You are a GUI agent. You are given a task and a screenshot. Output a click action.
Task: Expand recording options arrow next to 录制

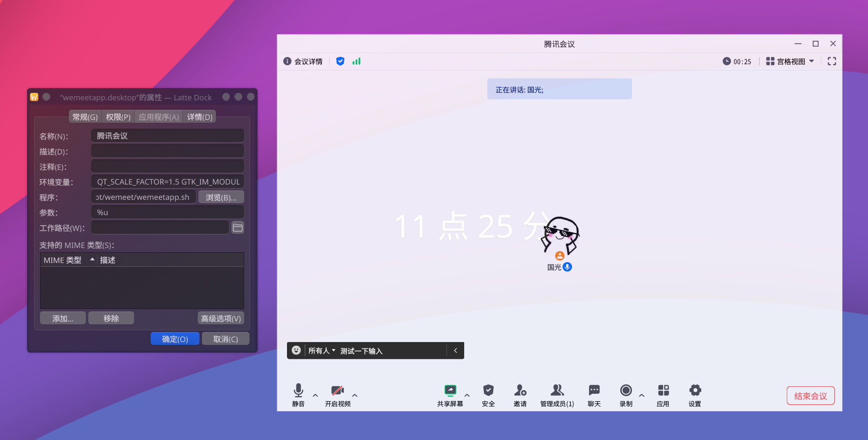pyautogui.click(x=642, y=395)
